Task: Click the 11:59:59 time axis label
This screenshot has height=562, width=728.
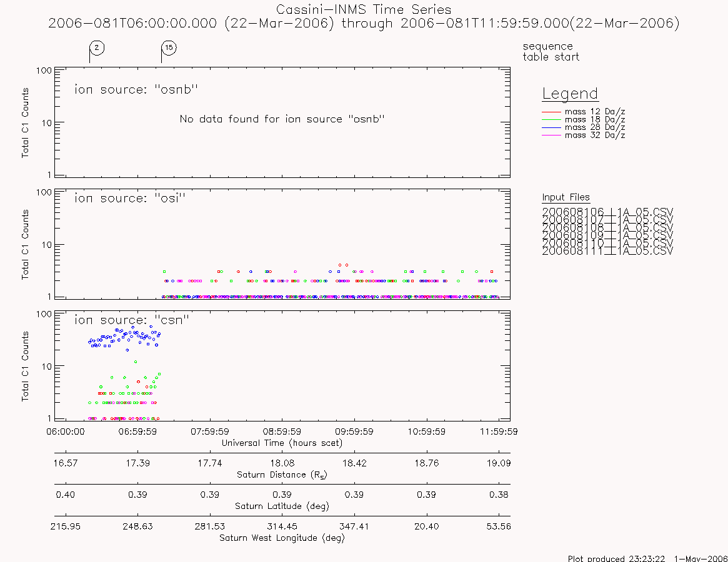Action: coord(499,431)
